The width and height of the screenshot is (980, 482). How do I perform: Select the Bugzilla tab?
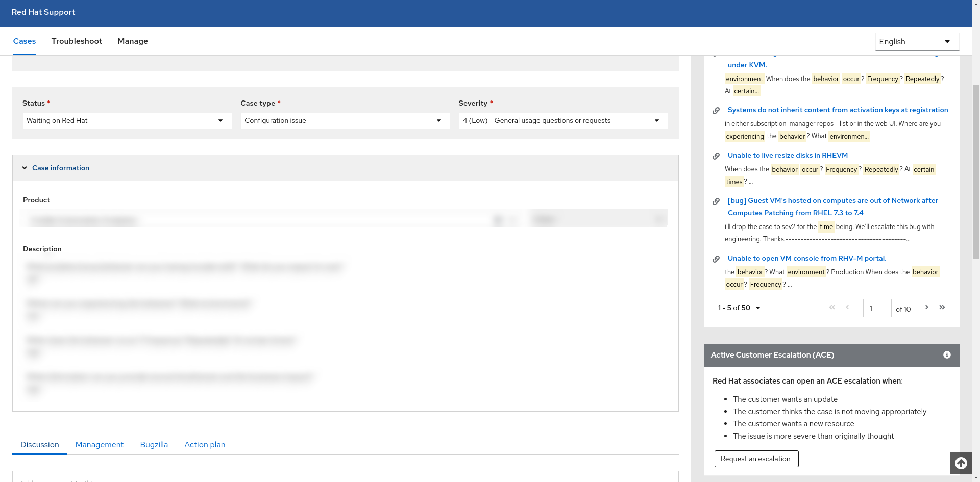pyautogui.click(x=154, y=445)
